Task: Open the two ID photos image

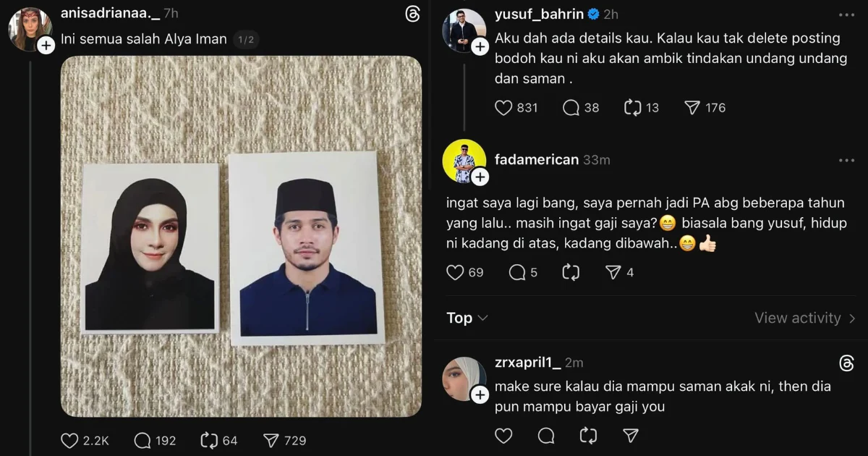Action: point(241,236)
